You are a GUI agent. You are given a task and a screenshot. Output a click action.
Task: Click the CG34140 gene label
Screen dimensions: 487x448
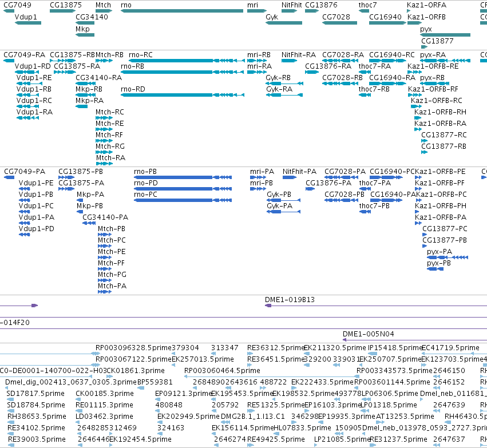click(x=92, y=17)
